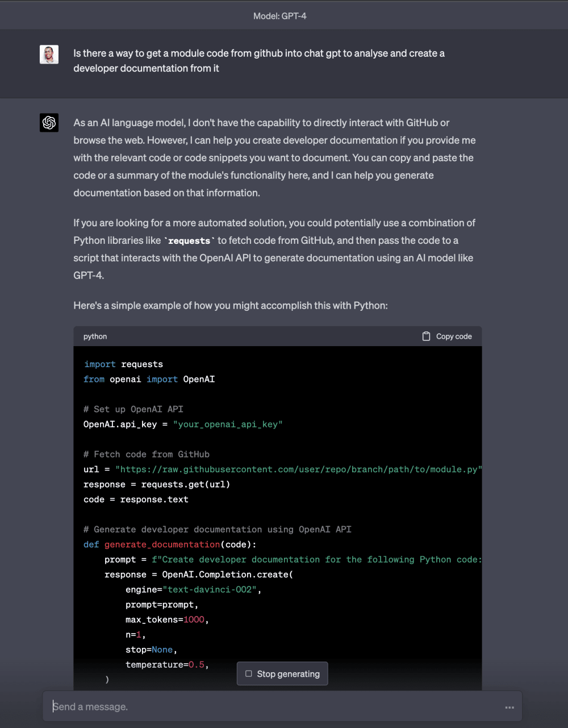The height and width of the screenshot is (728, 568).
Task: Click the 'python' code block language label
Action: (95, 336)
